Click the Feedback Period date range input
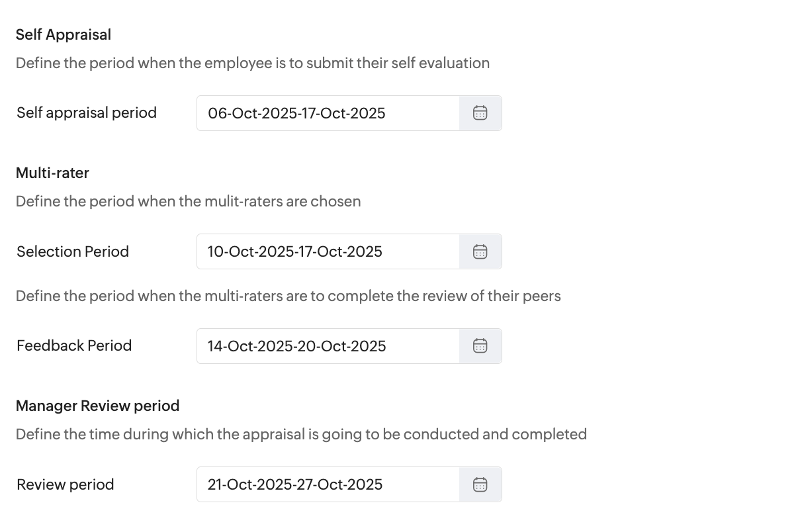Viewport: 798px width, 532px height. (328, 346)
